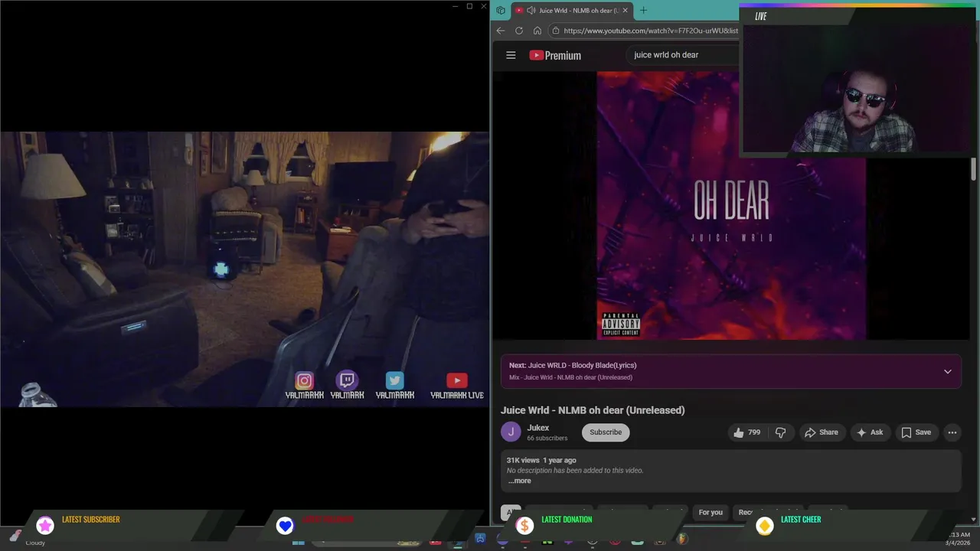Expand the description with ...more

pyautogui.click(x=519, y=481)
